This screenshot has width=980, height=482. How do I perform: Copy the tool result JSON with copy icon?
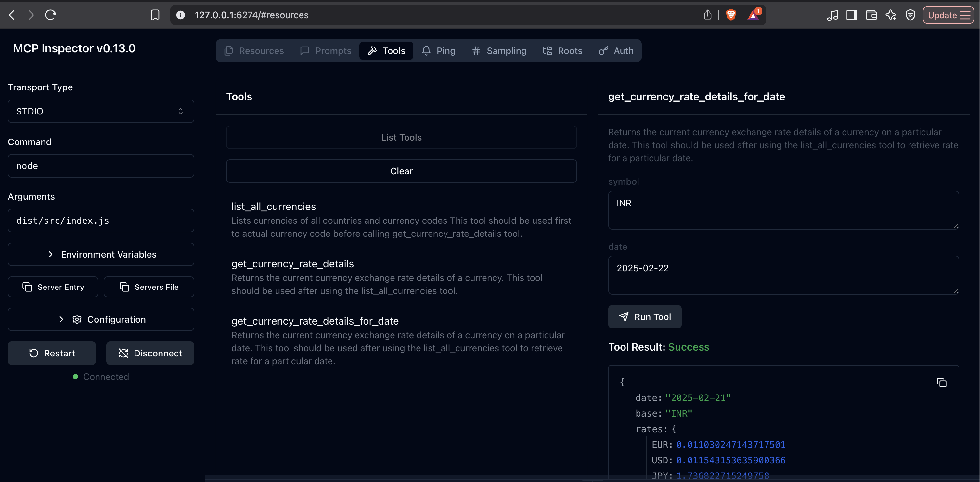click(941, 382)
